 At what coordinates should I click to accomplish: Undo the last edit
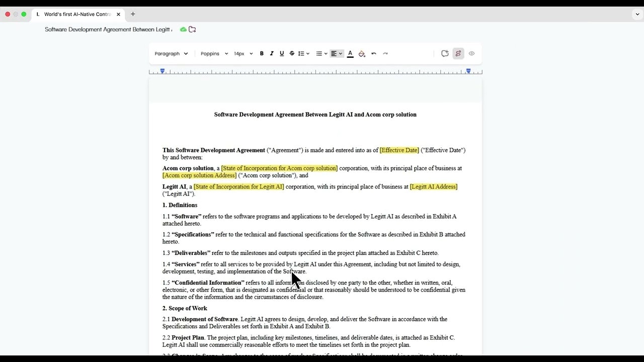374,53
